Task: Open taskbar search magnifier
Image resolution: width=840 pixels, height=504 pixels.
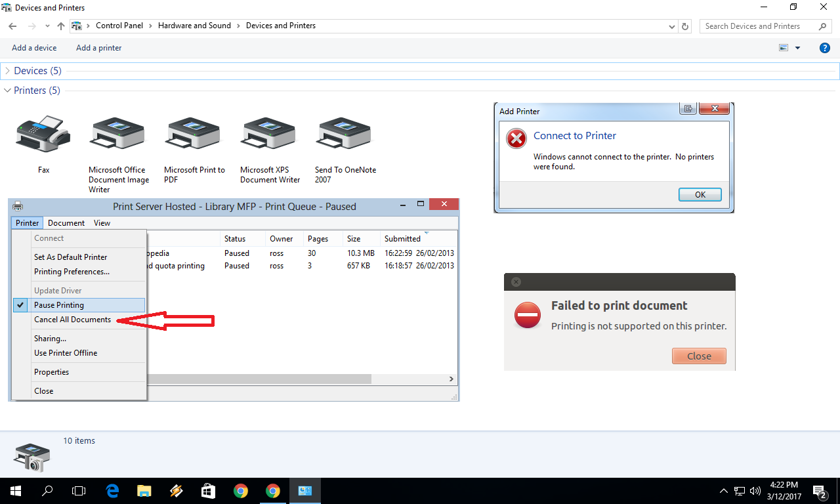Action: click(47, 490)
